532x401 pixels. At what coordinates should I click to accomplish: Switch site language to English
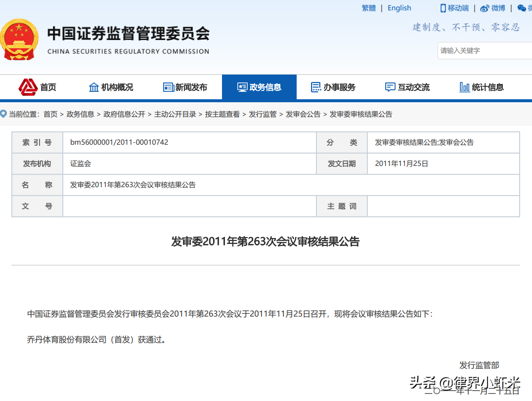[399, 8]
